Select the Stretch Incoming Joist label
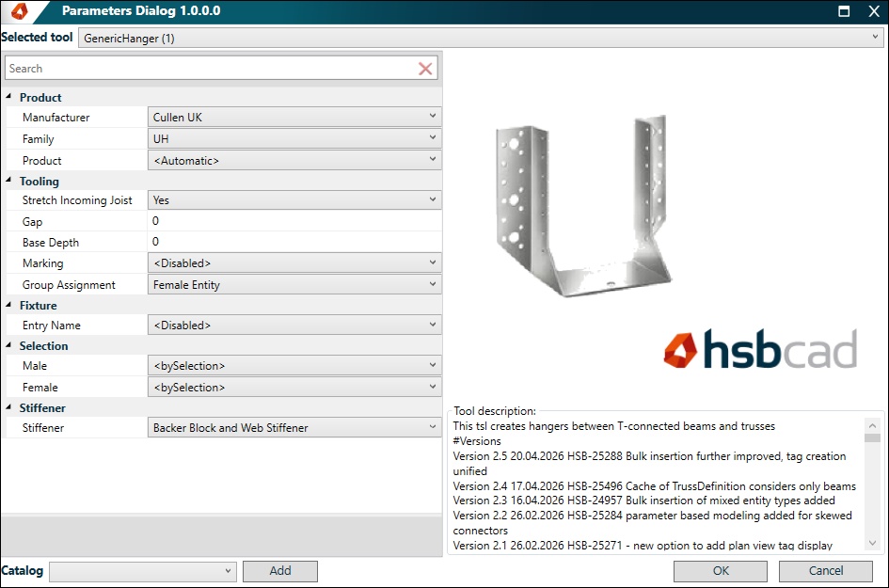The image size is (889, 588). tap(77, 200)
